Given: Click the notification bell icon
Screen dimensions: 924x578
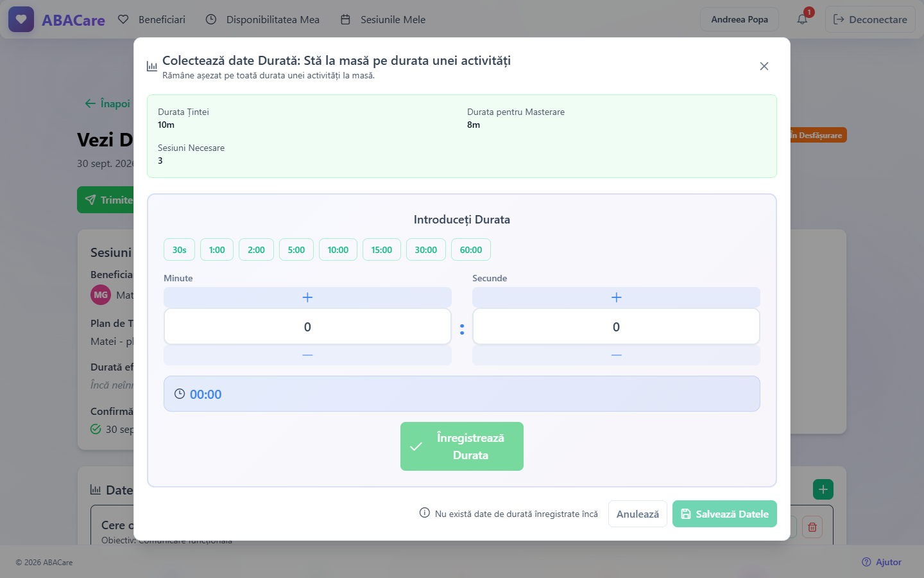Looking at the screenshot, I should tap(802, 19).
